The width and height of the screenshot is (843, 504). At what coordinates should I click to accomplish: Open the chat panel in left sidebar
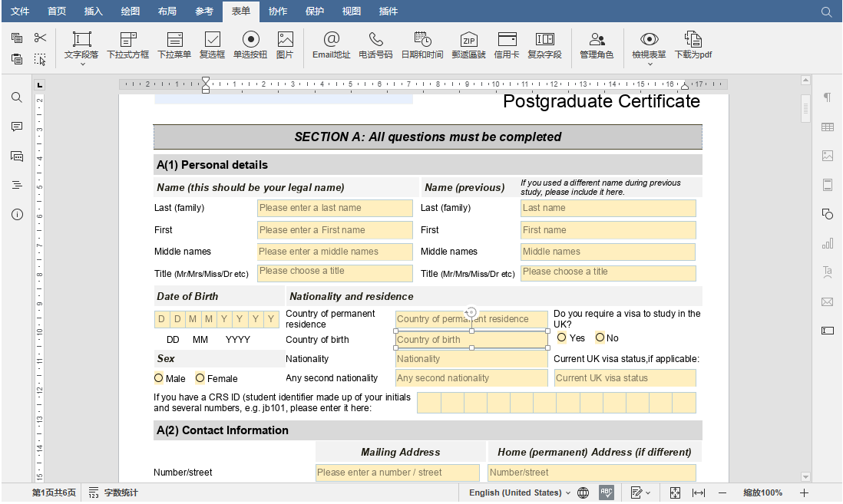tap(17, 156)
